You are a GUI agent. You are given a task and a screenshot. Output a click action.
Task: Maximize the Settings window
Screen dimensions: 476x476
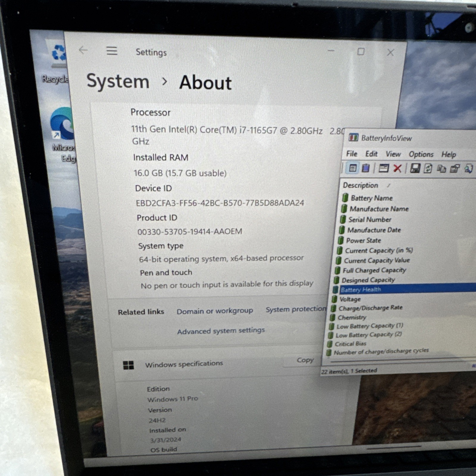(x=361, y=52)
